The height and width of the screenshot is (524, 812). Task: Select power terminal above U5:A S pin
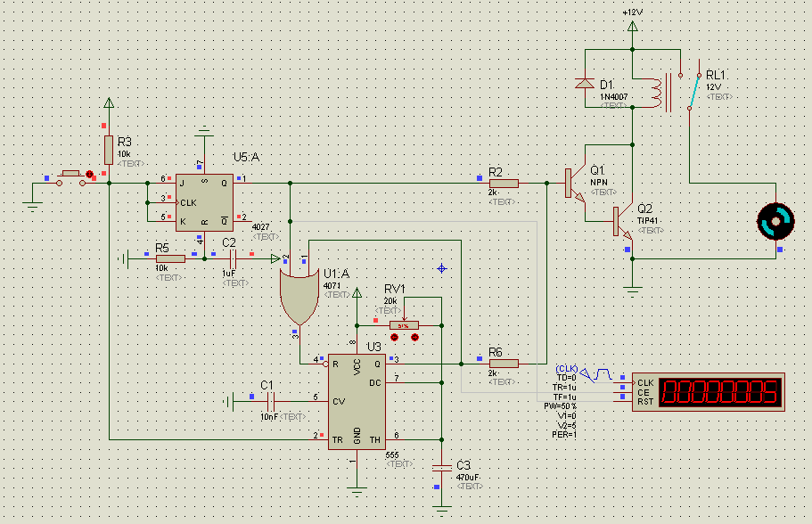point(204,130)
